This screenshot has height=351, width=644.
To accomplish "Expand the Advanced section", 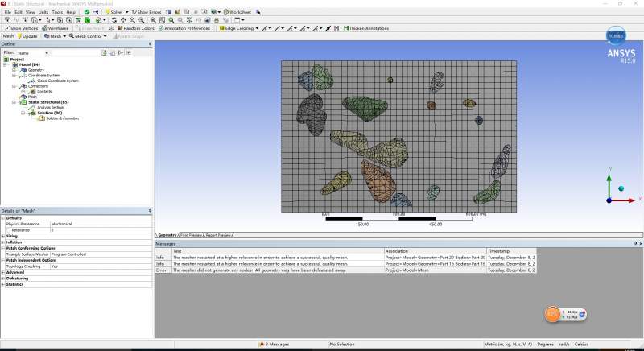I will tap(3, 273).
